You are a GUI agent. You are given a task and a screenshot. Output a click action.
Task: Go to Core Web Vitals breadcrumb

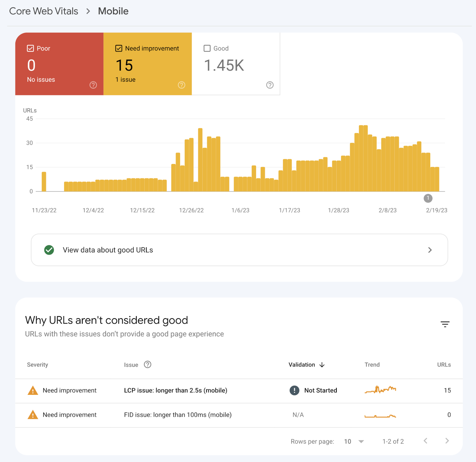[44, 11]
